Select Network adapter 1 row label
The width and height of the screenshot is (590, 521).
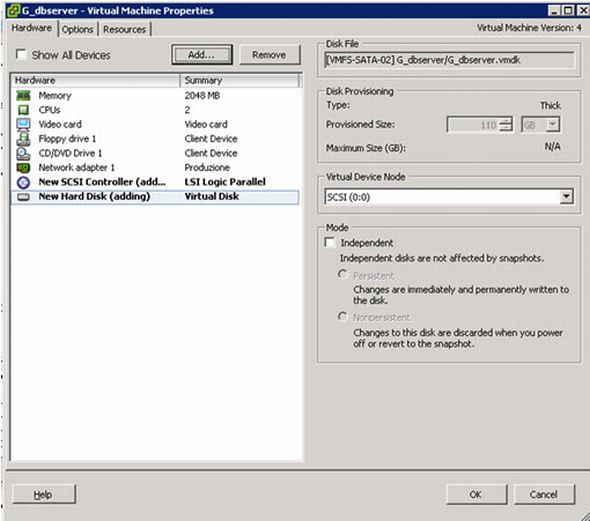[77, 167]
